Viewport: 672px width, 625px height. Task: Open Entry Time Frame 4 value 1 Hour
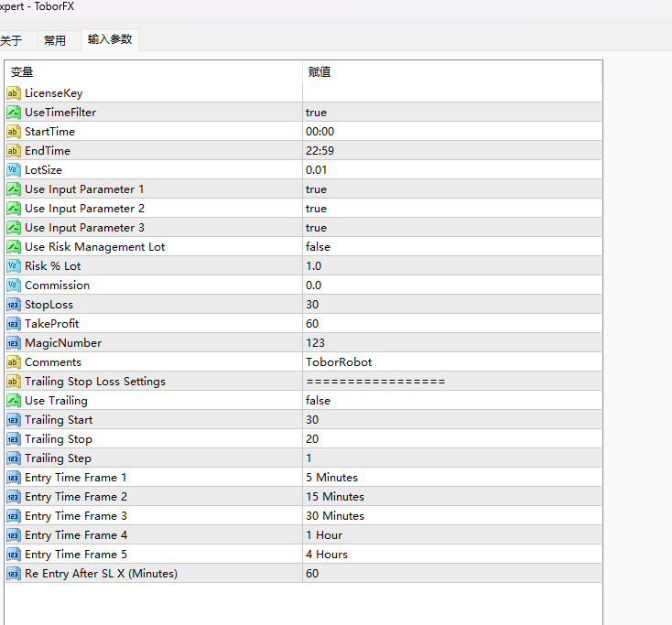tap(324, 535)
